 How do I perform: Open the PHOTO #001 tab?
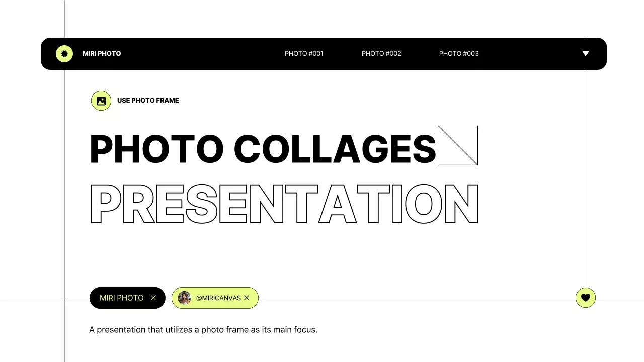click(304, 54)
